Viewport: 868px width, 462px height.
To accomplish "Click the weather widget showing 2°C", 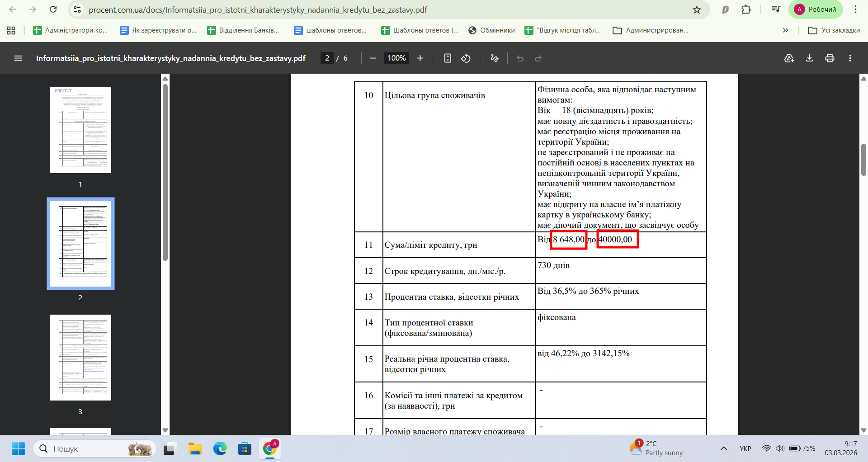I will pyautogui.click(x=656, y=448).
